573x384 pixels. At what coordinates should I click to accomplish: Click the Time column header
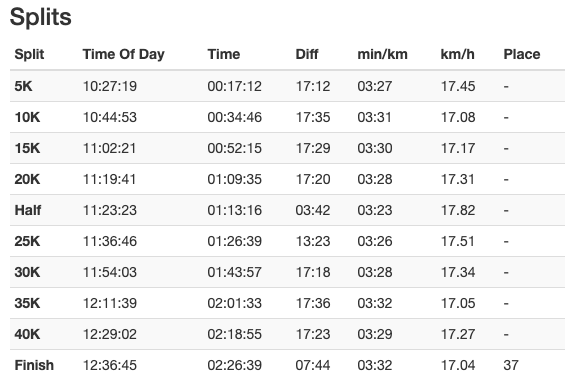click(x=224, y=54)
